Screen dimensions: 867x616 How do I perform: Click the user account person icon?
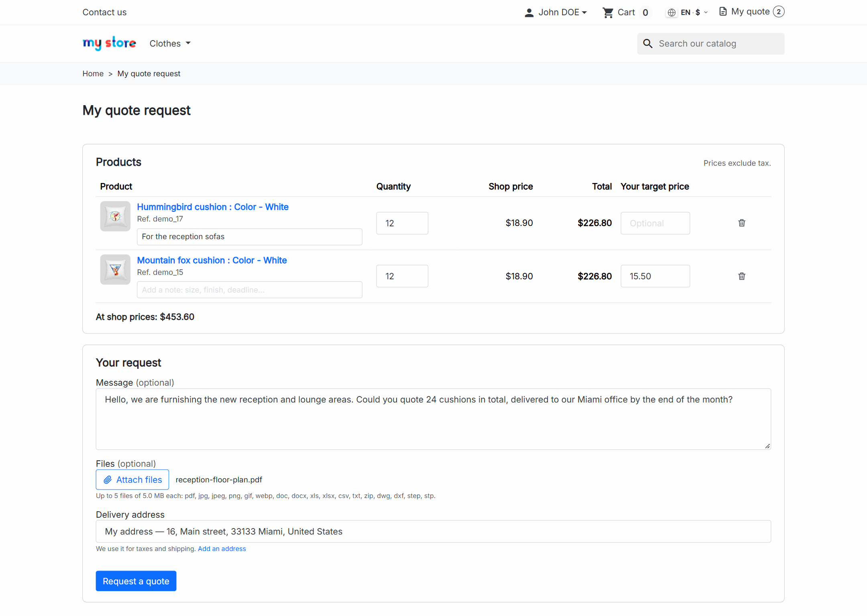pos(529,12)
